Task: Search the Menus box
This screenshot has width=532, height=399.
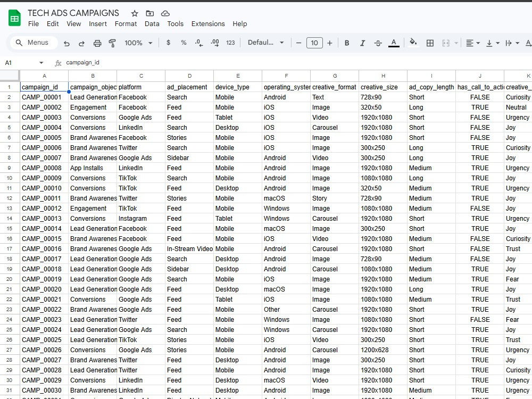Action: pos(34,43)
